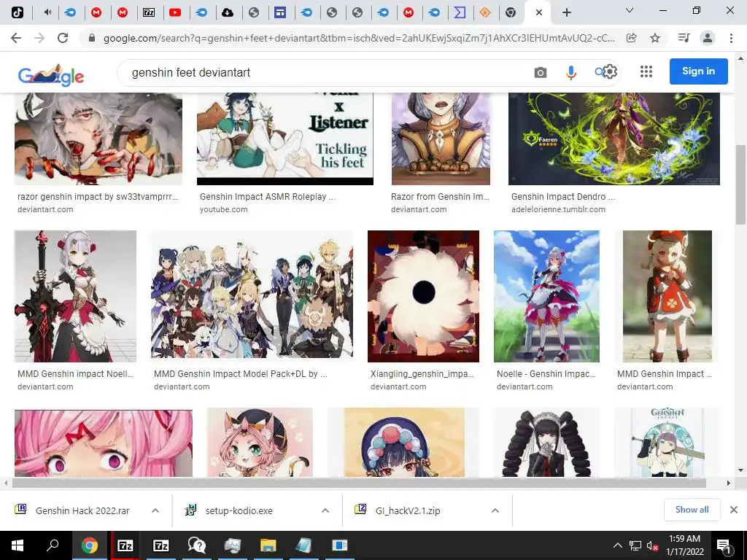This screenshot has width=747, height=560.
Task: Open the media control icon in toolbar
Action: [x=684, y=38]
